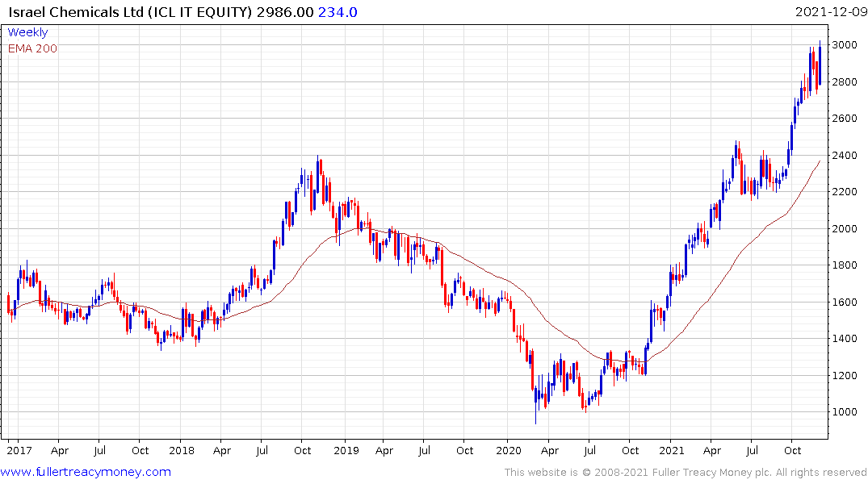Click the 2600 price axis label
Image resolution: width=868 pixels, height=484 pixels.
click(x=845, y=119)
